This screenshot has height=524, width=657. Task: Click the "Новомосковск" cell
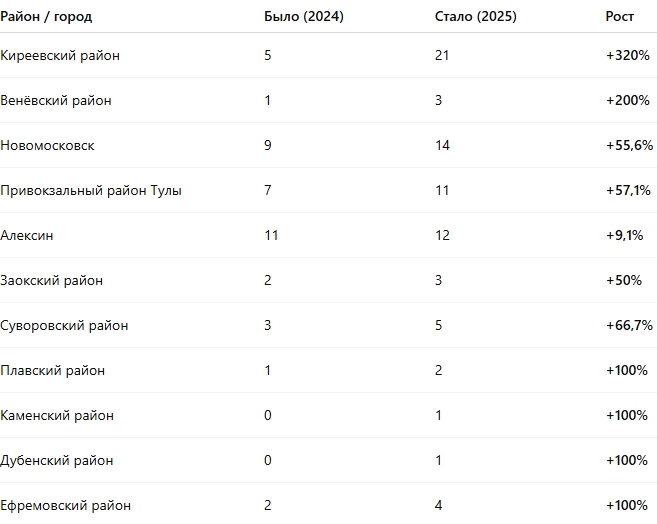(x=48, y=145)
